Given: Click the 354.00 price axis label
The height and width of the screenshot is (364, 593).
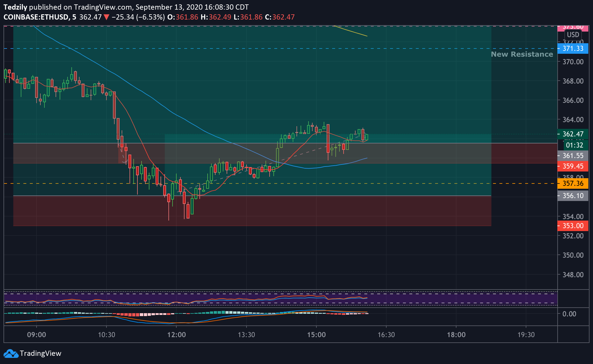Looking at the screenshot, I should 573,216.
